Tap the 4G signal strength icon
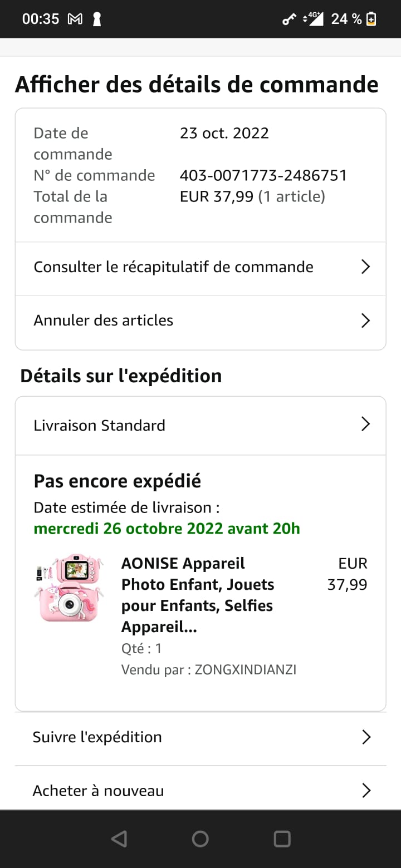The image size is (401, 868). tap(314, 19)
